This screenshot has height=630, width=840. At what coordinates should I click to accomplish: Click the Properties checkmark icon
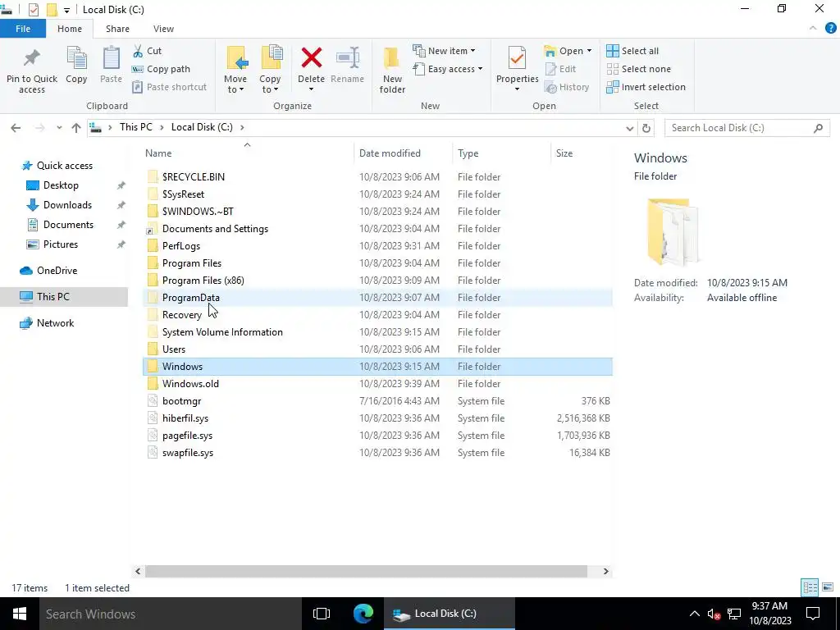(517, 58)
